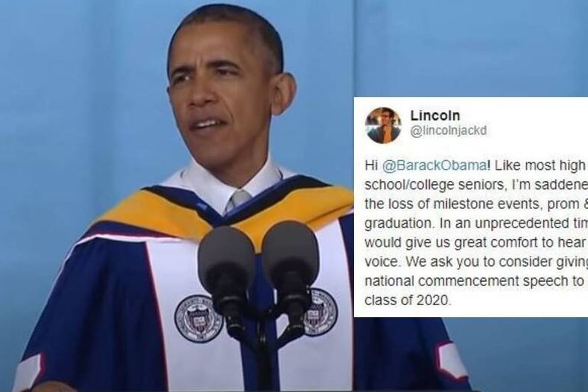The height and width of the screenshot is (392, 588).
Task: Open Lincoln's profile avatar in the tweet
Action: tap(383, 125)
